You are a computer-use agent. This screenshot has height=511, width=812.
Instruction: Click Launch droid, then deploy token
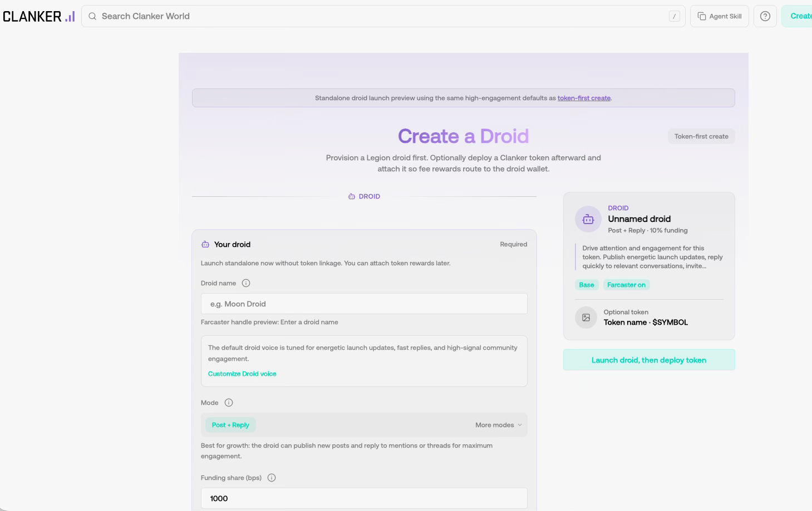(649, 360)
